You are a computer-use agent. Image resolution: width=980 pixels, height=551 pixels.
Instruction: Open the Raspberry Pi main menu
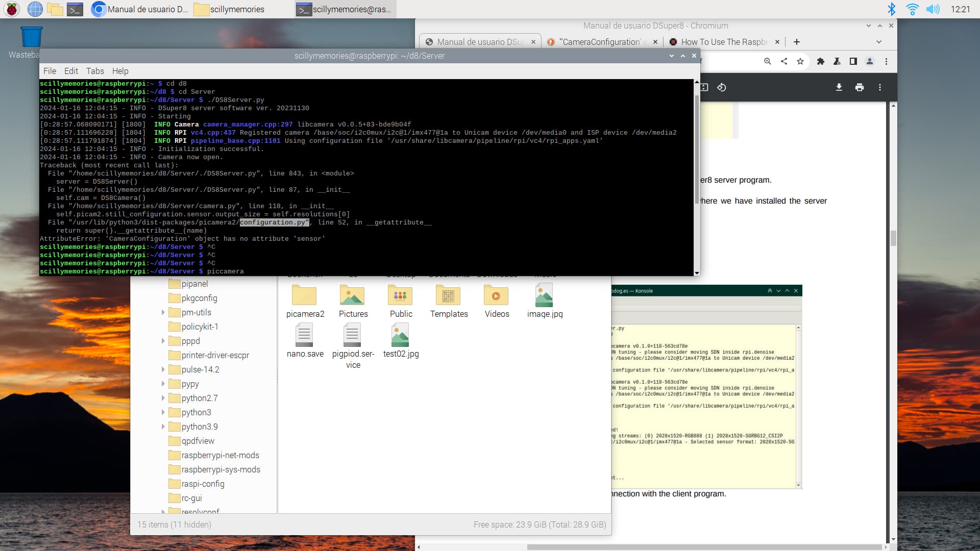[x=12, y=9]
